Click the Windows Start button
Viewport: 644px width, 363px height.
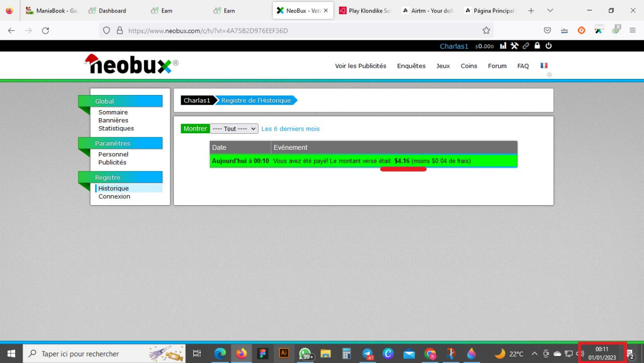coord(11,353)
